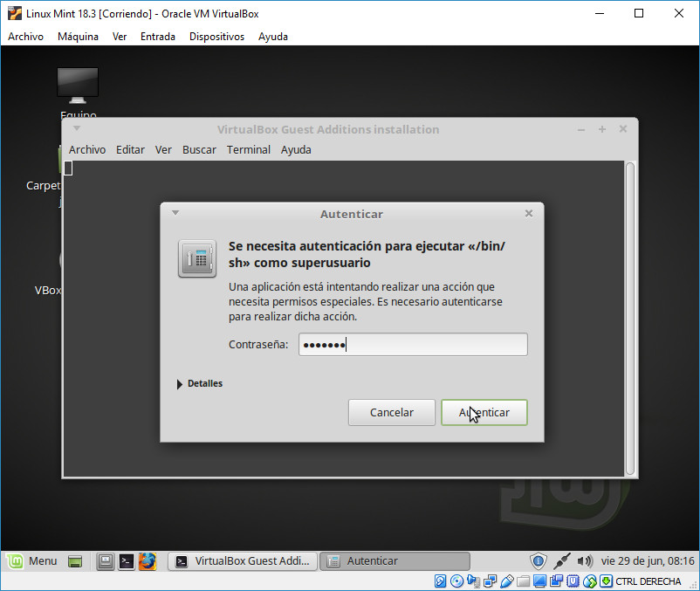Open VirtualBox Archivo menu
The height and width of the screenshot is (591, 700).
(x=25, y=37)
